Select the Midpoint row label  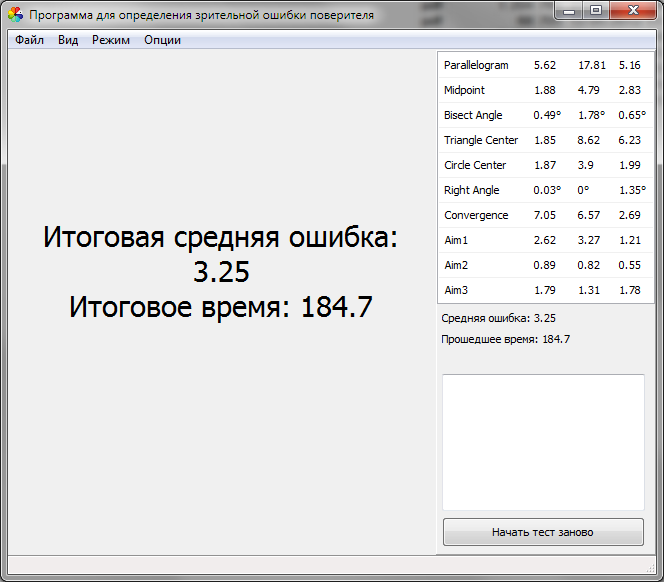[464, 90]
